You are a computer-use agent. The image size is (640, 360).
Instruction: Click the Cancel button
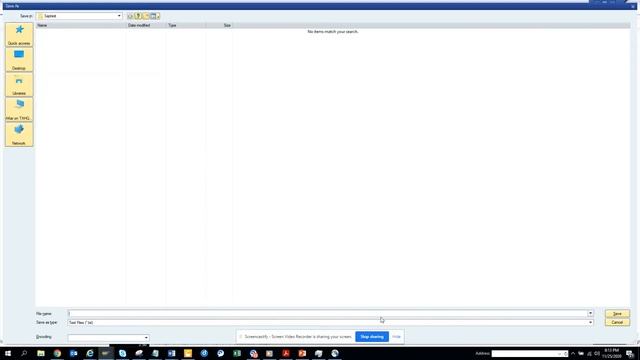tap(617, 322)
